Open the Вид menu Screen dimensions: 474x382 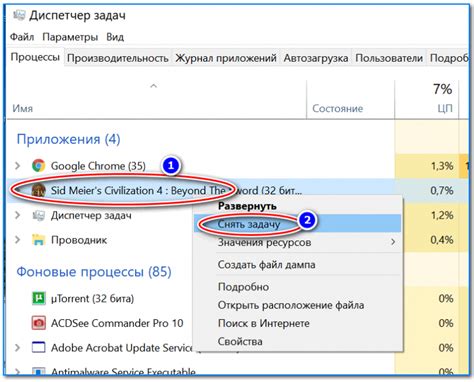click(x=115, y=37)
